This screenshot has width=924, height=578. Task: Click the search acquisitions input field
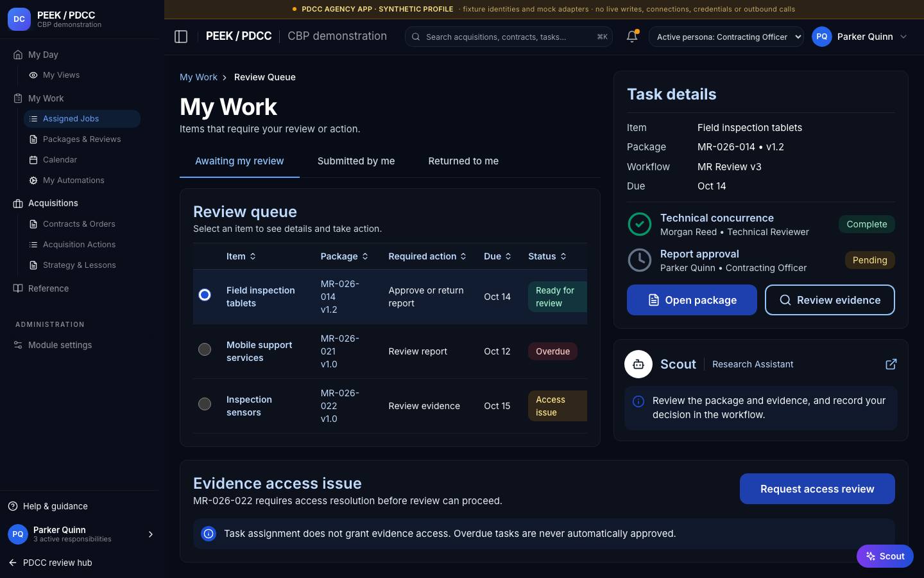click(x=509, y=37)
